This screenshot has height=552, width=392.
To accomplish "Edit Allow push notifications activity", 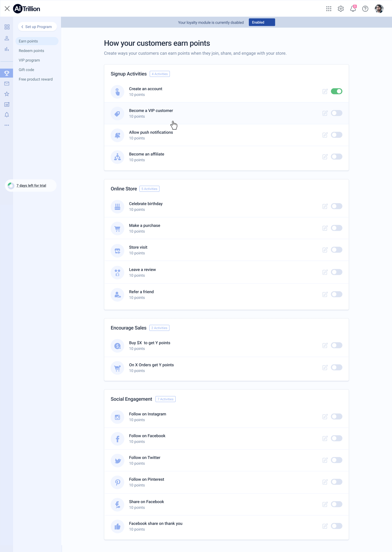I will click(325, 135).
